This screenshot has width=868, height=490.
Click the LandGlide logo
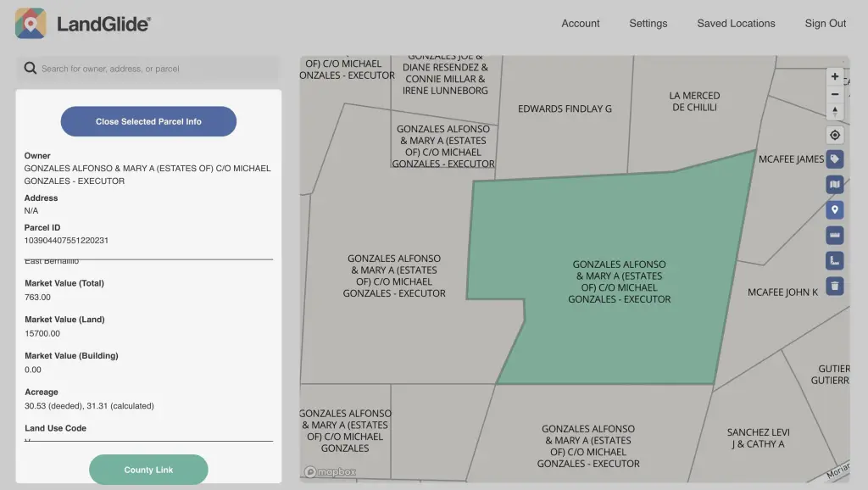[x=83, y=24]
